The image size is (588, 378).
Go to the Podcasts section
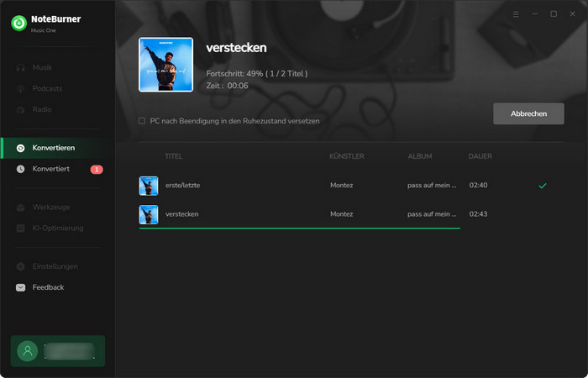coord(47,88)
